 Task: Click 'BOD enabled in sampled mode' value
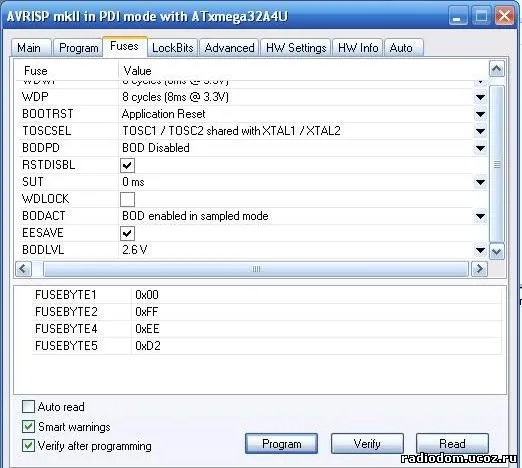tap(195, 216)
